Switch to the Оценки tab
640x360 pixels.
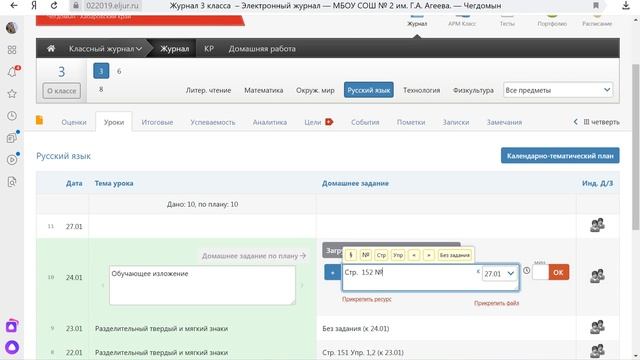(x=74, y=122)
